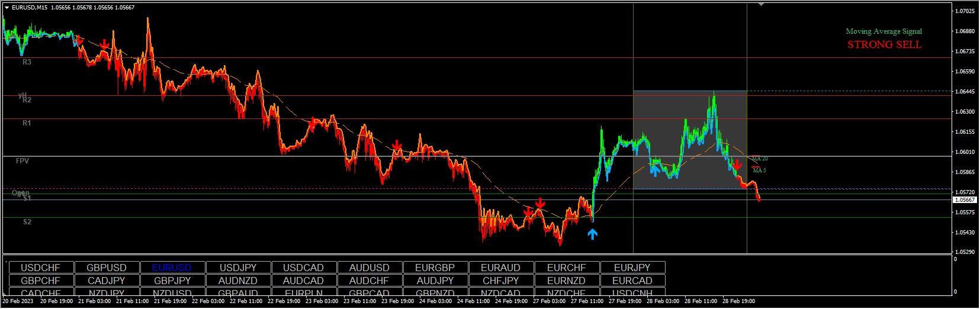The height and width of the screenshot is (309, 980).
Task: Select the R3 pivot level label
Action: [x=27, y=62]
